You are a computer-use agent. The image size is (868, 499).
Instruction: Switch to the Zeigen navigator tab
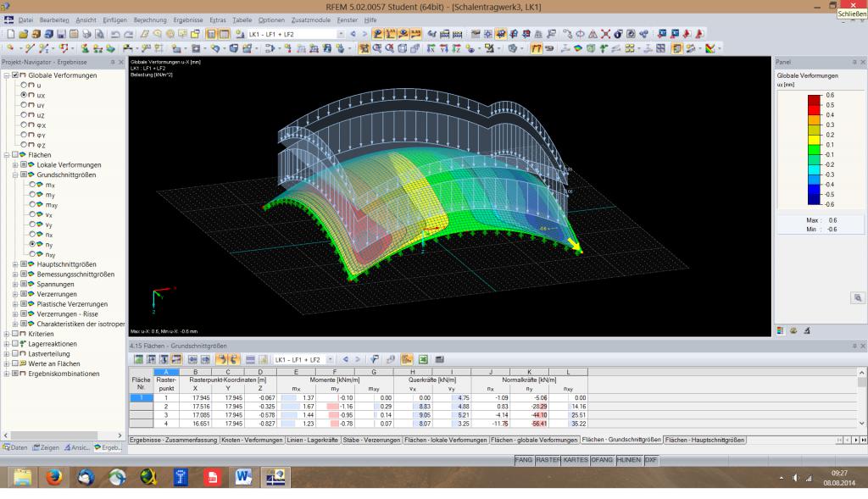pos(46,447)
